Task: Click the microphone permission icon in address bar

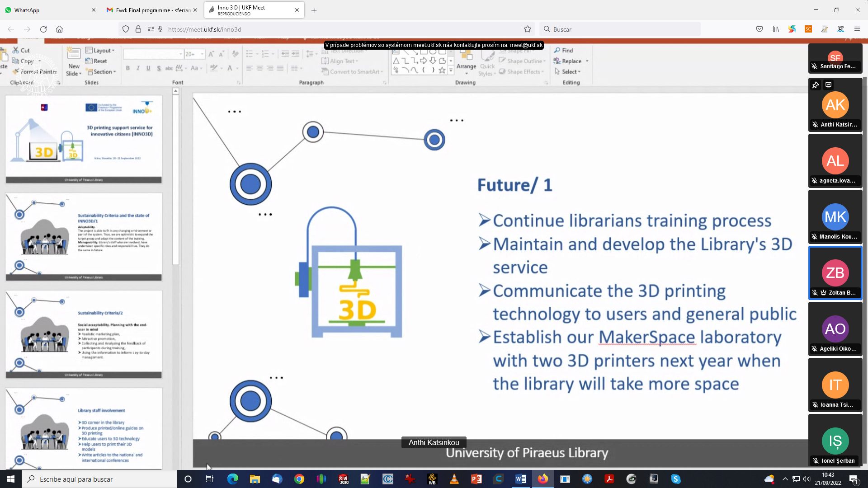Action: tap(160, 29)
